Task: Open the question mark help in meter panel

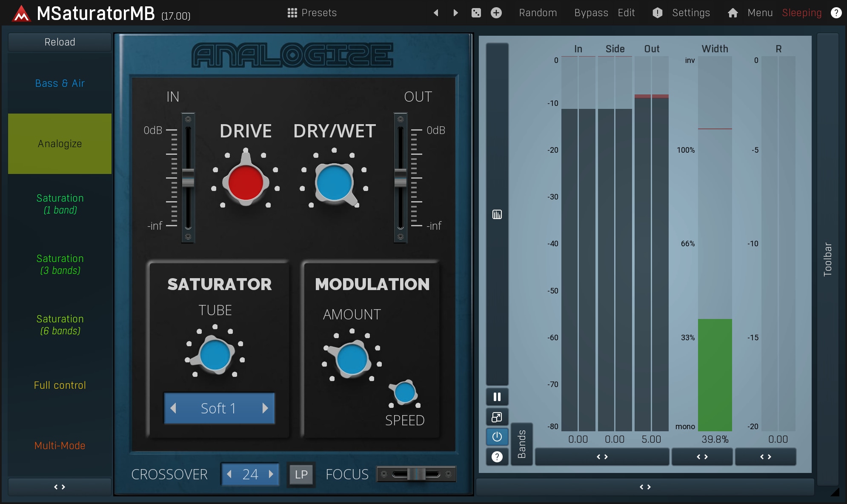Action: click(497, 457)
